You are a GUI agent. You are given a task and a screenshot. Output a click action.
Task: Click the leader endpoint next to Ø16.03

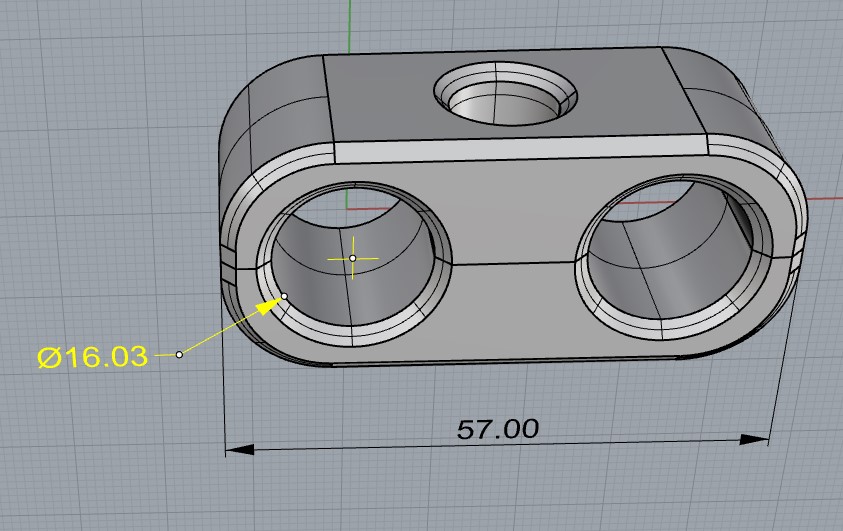tap(180, 355)
